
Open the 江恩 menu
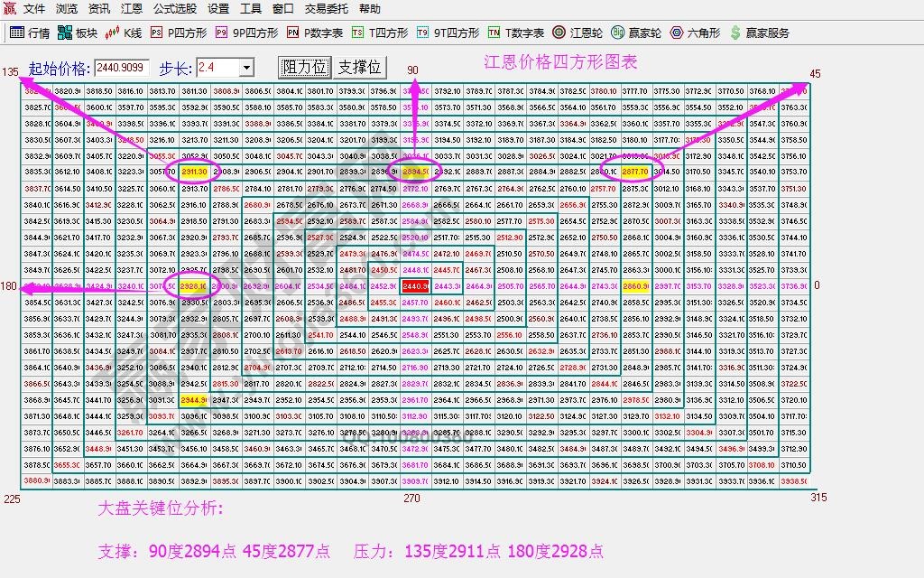pos(132,9)
